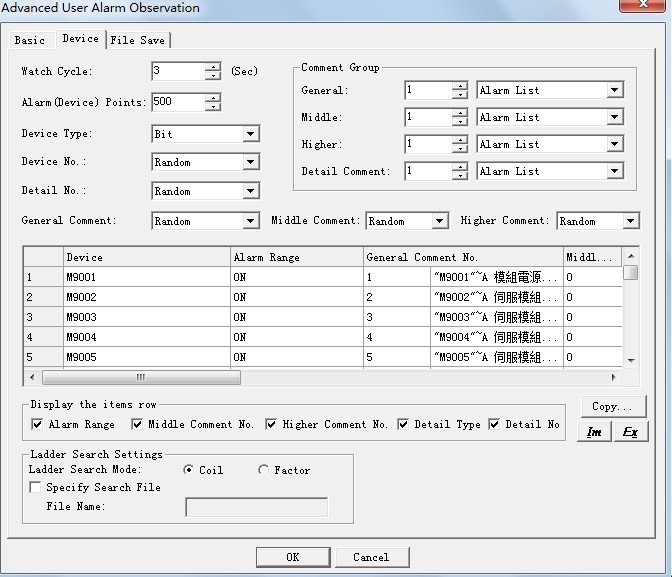Uncheck Middle Comment No. checkbox

(137, 425)
